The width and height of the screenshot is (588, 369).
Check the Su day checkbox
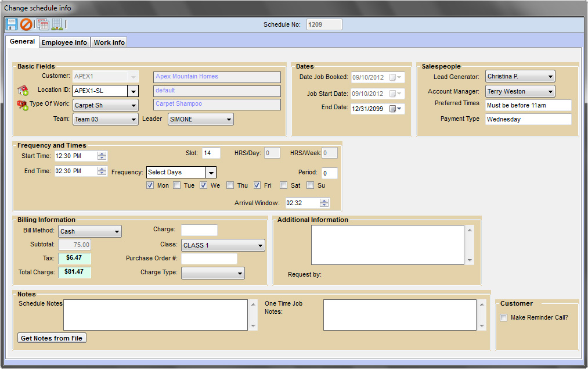[310, 185]
